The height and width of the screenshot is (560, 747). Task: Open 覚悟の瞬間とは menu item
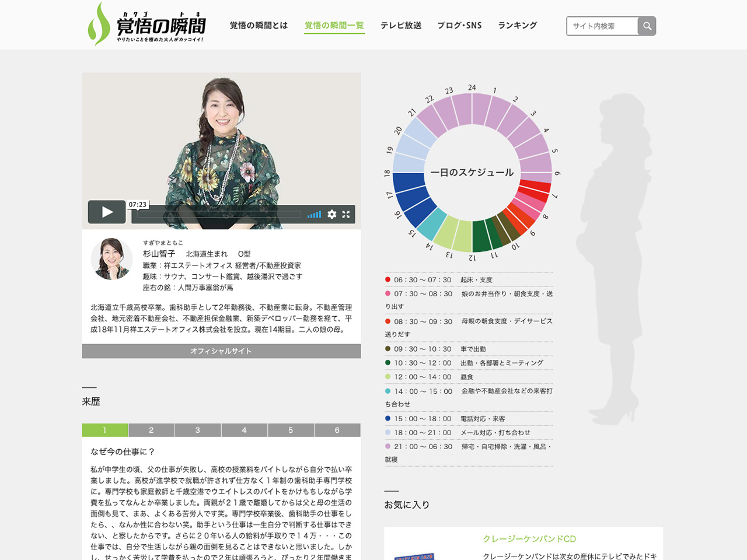click(x=259, y=25)
